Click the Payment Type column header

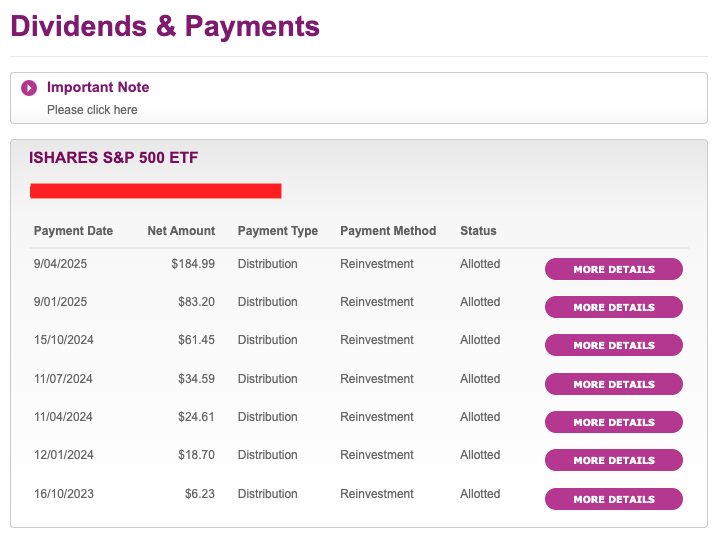pos(278,231)
